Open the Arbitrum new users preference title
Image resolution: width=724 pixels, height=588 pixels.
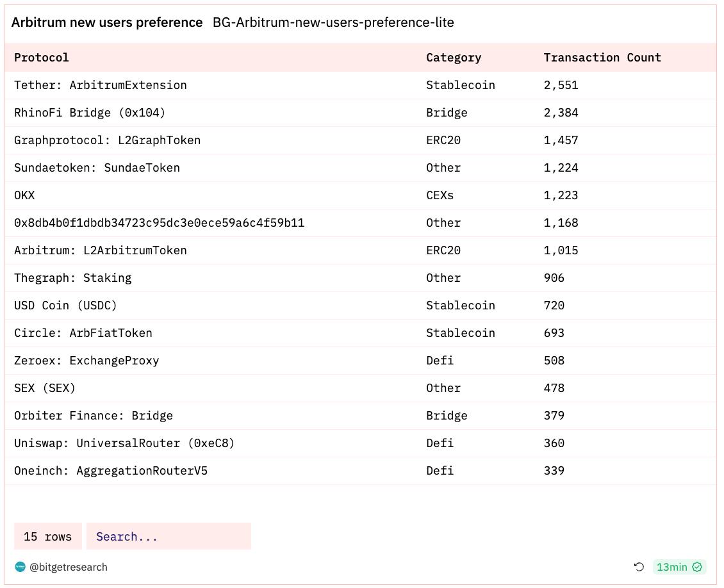[x=106, y=22]
